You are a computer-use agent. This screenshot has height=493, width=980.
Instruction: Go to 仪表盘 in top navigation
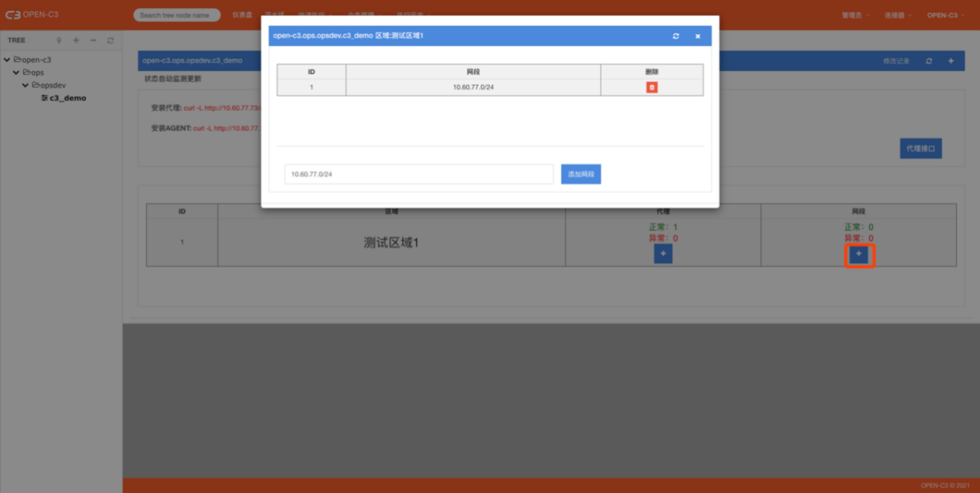[242, 15]
